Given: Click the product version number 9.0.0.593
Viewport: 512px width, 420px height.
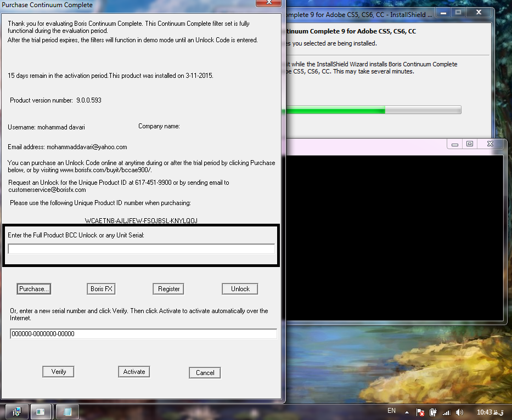Looking at the screenshot, I should coord(89,100).
